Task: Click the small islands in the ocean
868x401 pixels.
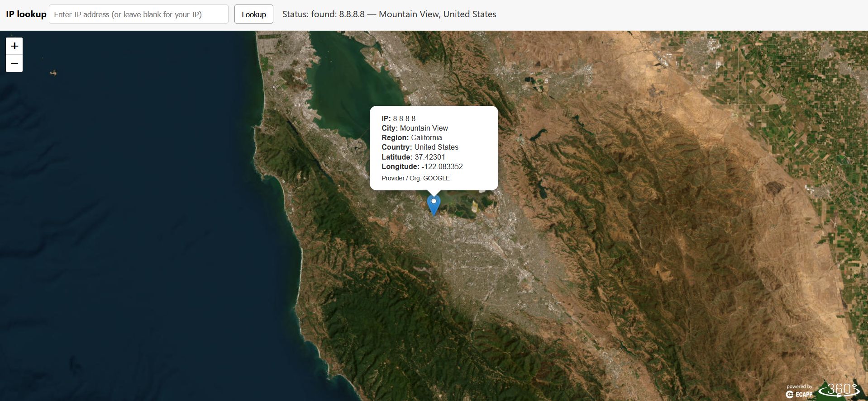Action: [x=53, y=73]
